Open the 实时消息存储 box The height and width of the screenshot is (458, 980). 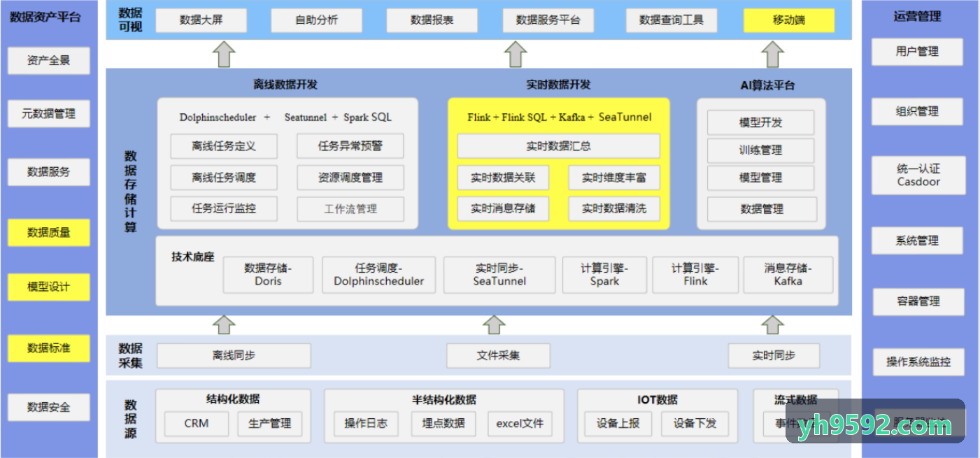pyautogui.click(x=503, y=208)
